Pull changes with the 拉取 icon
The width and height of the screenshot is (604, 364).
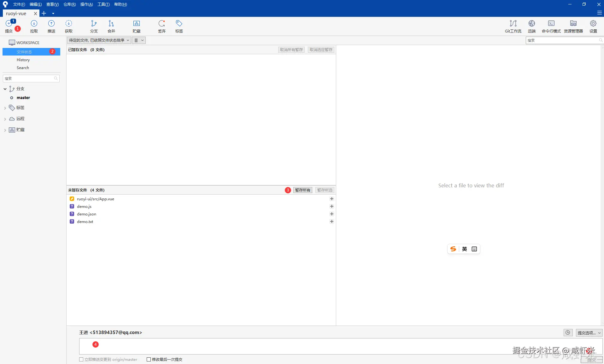tap(34, 26)
